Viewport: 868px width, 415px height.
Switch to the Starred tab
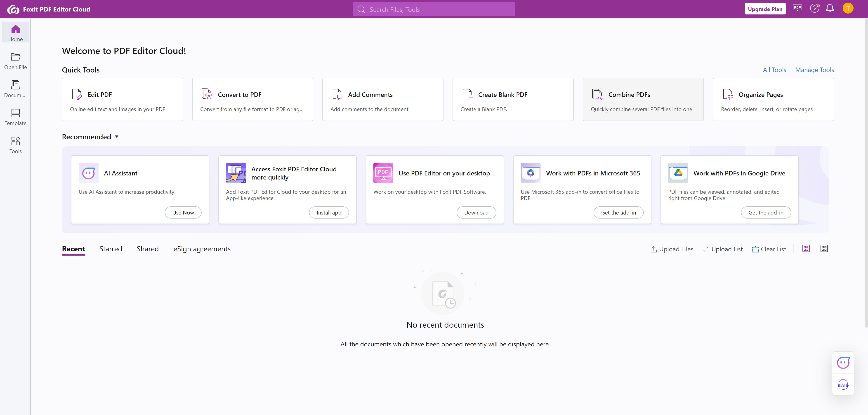coord(111,249)
